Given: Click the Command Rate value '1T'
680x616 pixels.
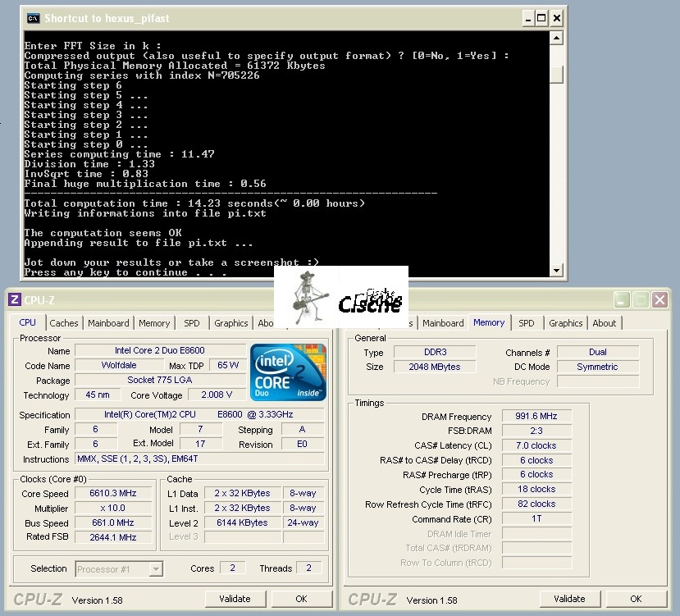Looking at the screenshot, I should (x=537, y=519).
